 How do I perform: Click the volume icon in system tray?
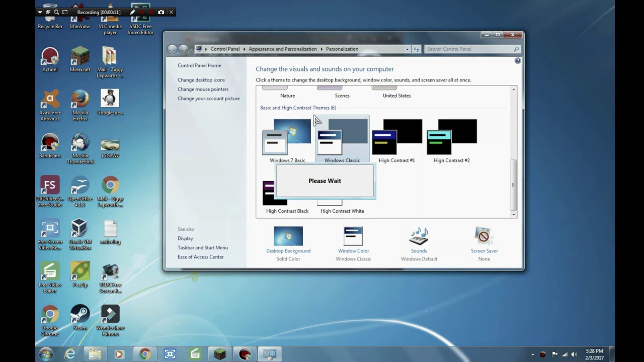(x=574, y=354)
